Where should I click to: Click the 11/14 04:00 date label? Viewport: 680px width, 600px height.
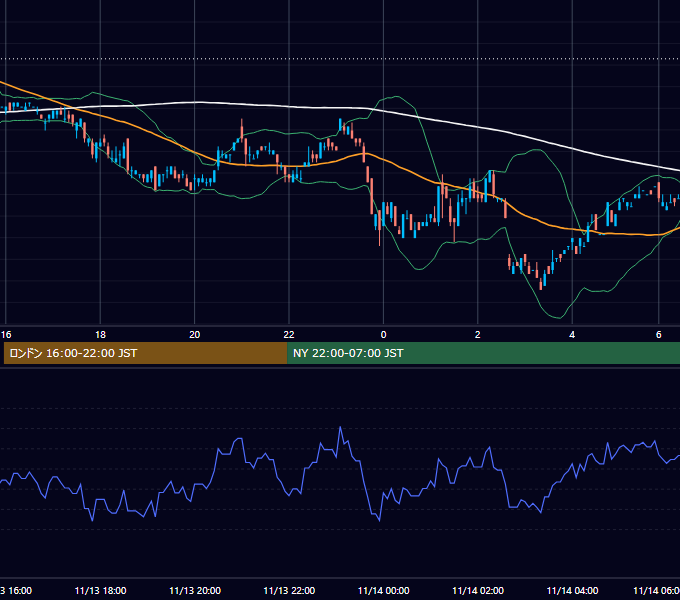[x=572, y=591]
